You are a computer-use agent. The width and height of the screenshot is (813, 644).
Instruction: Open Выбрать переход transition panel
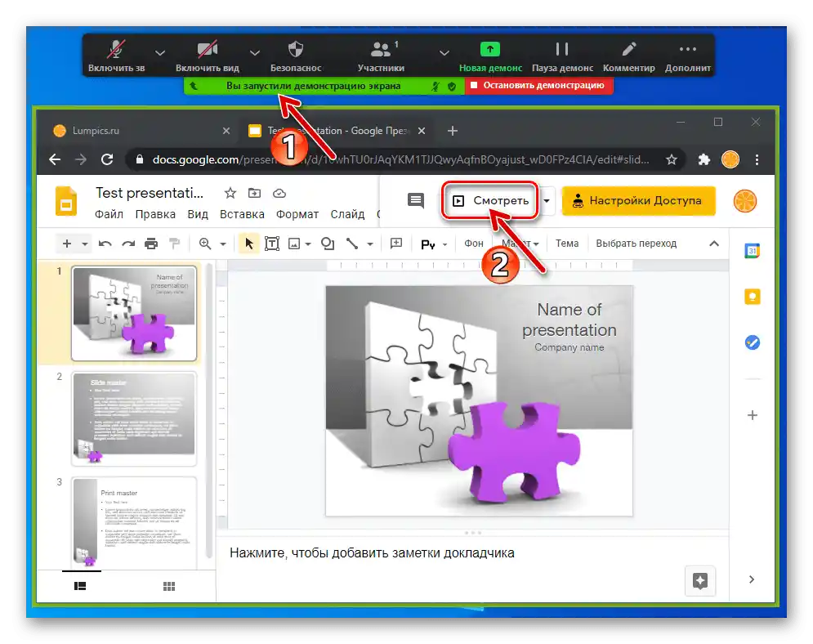[637, 244]
